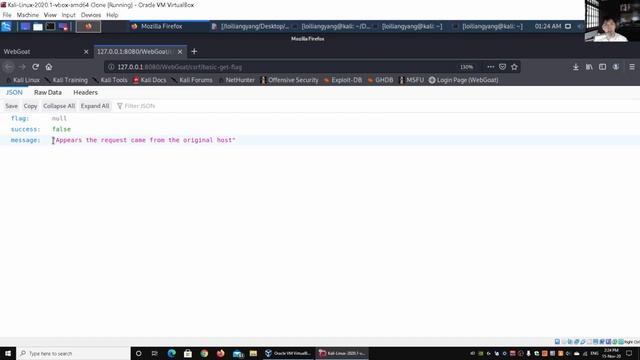Open Kali applications menu dragon icon
This screenshot has height=360, width=640.
click(x=6, y=27)
